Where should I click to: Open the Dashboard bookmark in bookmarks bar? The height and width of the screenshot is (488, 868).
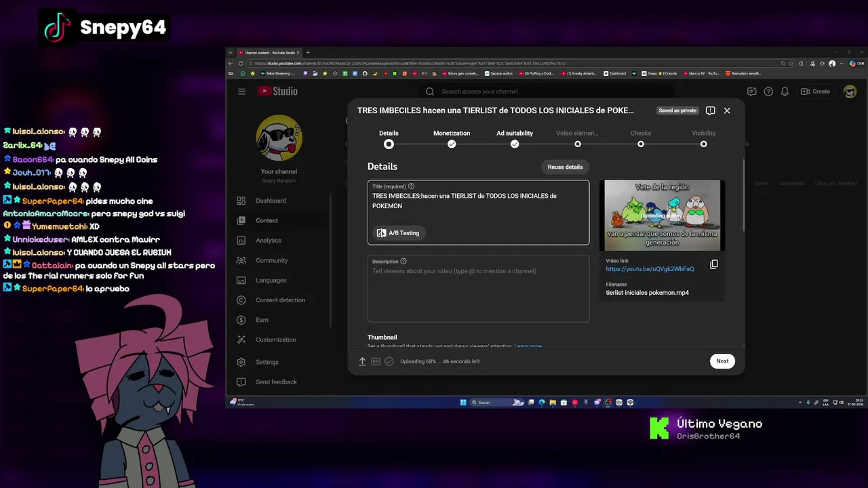click(615, 73)
